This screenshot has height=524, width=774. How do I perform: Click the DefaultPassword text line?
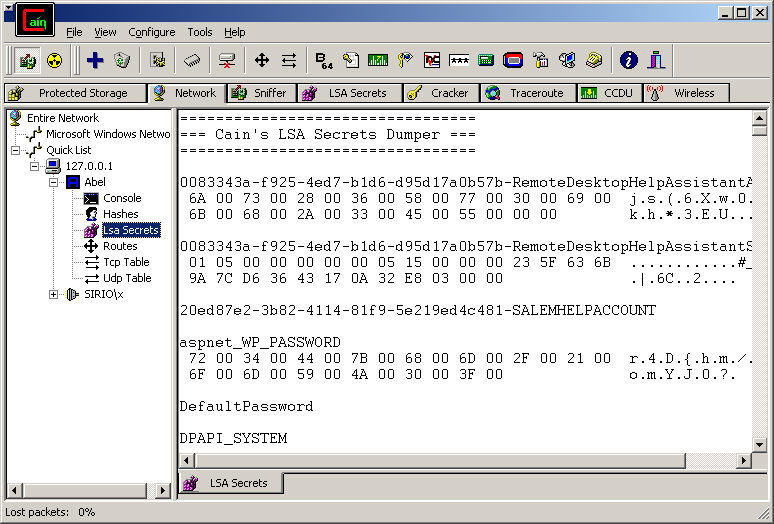pos(246,407)
